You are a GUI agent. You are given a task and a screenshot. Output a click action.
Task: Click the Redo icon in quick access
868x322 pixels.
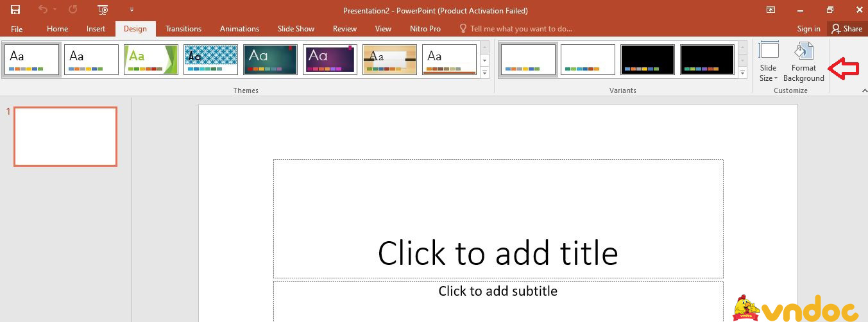click(72, 10)
